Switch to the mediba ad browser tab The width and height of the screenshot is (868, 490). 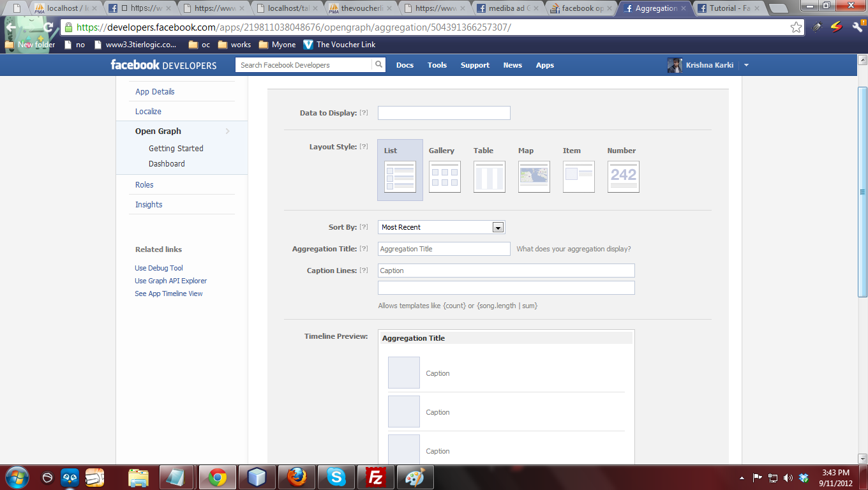coord(507,8)
